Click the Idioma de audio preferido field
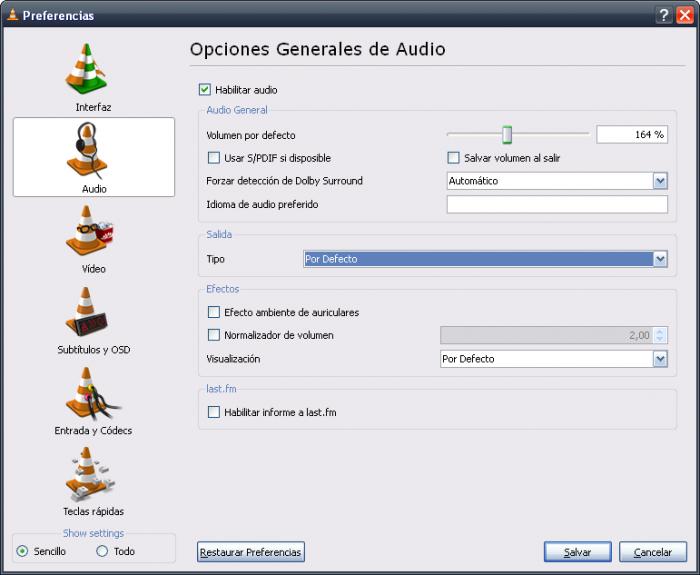Screen dimensions: 700x575 pos(557,204)
